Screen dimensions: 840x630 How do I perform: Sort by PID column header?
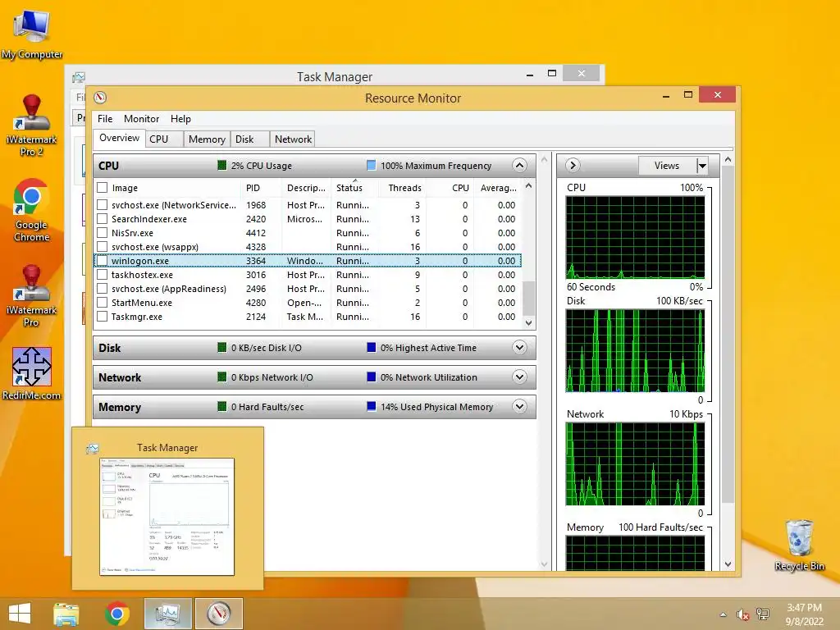261,188
